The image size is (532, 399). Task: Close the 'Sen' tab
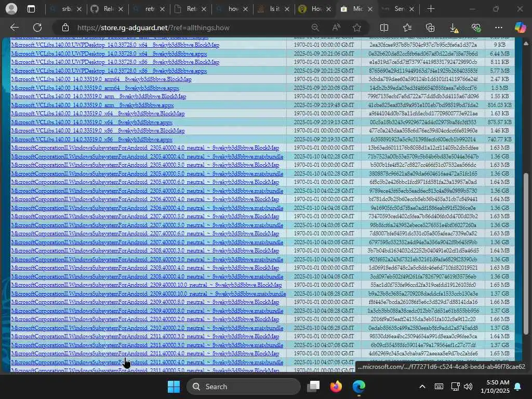point(411,9)
